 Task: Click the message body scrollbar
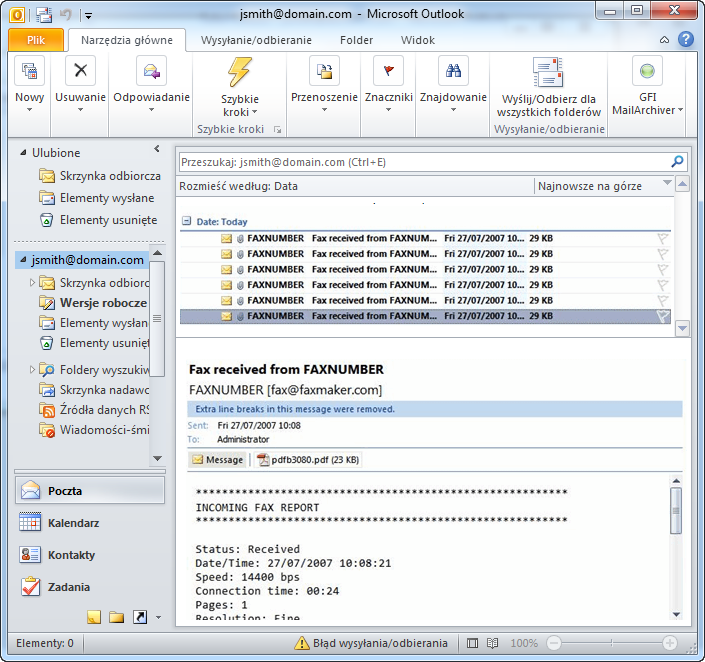(x=676, y=510)
